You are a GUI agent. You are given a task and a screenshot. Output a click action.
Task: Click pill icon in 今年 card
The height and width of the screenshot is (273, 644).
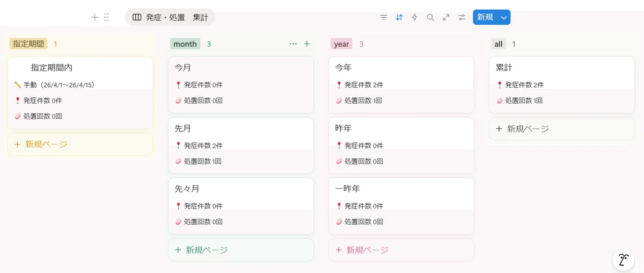(339, 100)
